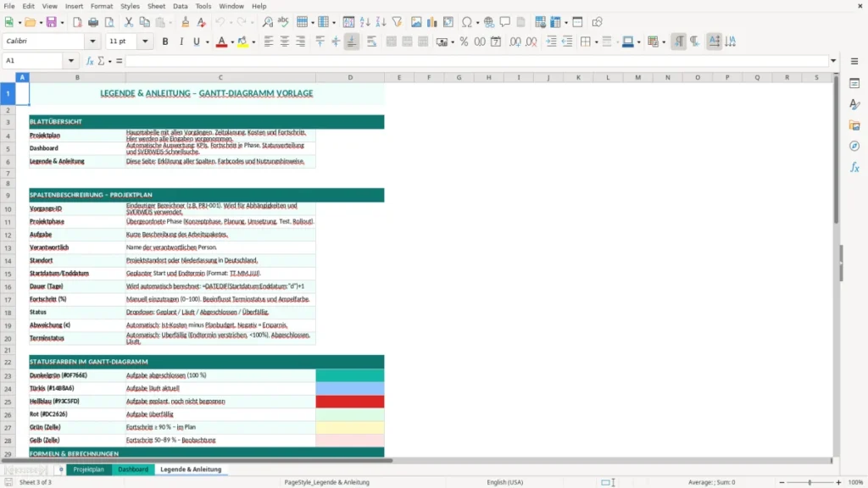Switch to the Projektplan sheet tab
This screenshot has height=488, width=868.
88,469
